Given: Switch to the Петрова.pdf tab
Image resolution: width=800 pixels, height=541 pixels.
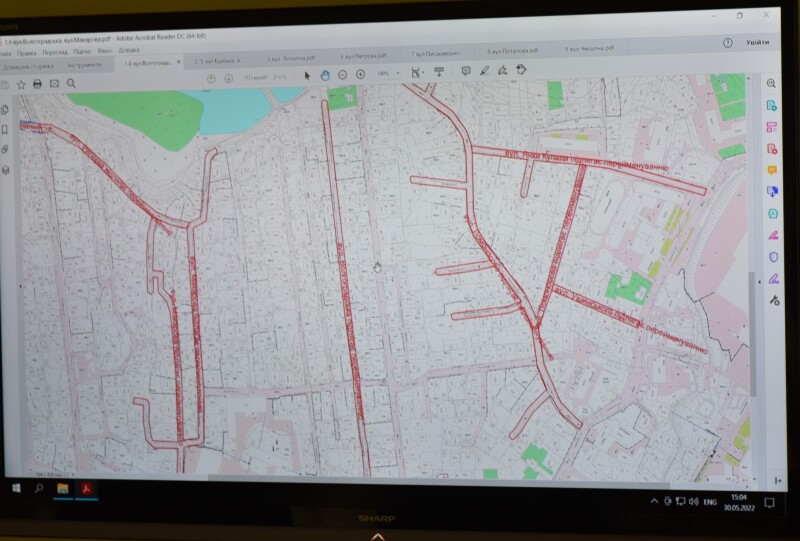Looking at the screenshot, I should coord(363,57).
